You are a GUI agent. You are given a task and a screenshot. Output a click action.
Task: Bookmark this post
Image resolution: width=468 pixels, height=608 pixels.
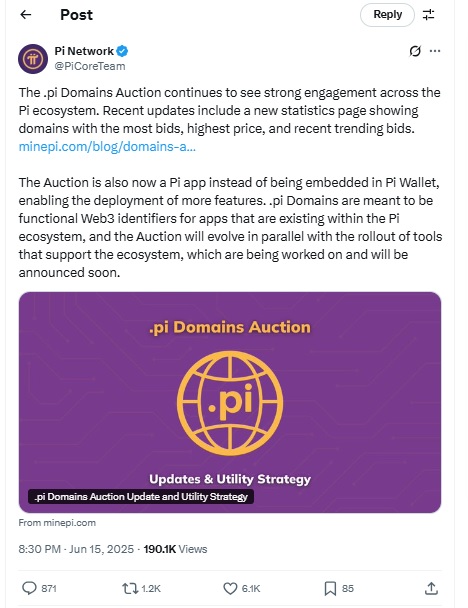point(330,589)
